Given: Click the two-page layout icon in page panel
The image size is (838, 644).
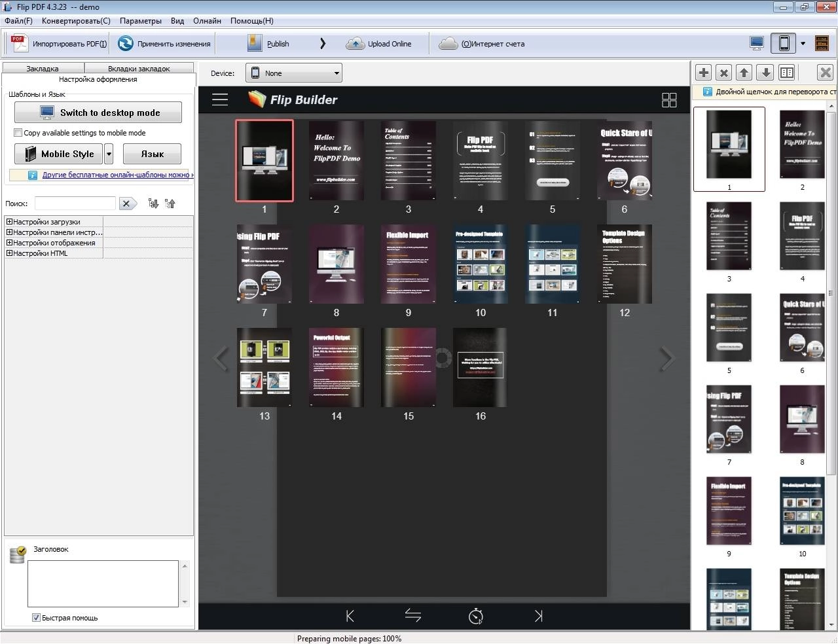Looking at the screenshot, I should tap(787, 73).
